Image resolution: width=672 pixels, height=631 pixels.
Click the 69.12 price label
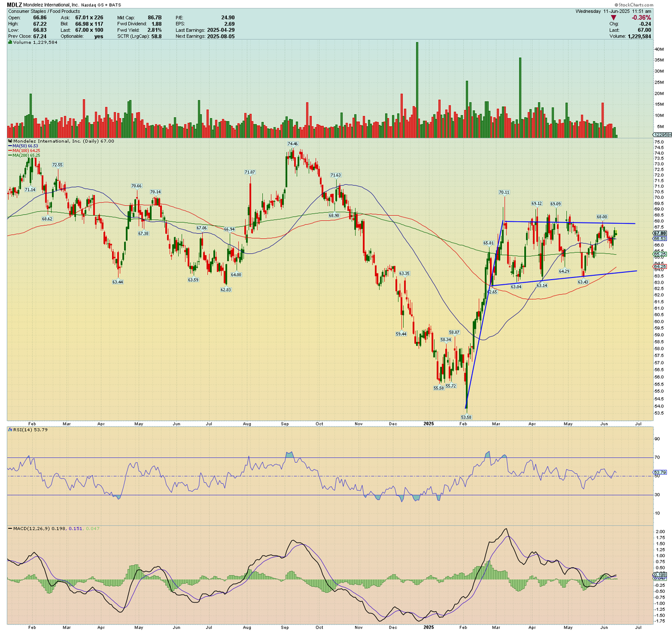[x=536, y=203]
